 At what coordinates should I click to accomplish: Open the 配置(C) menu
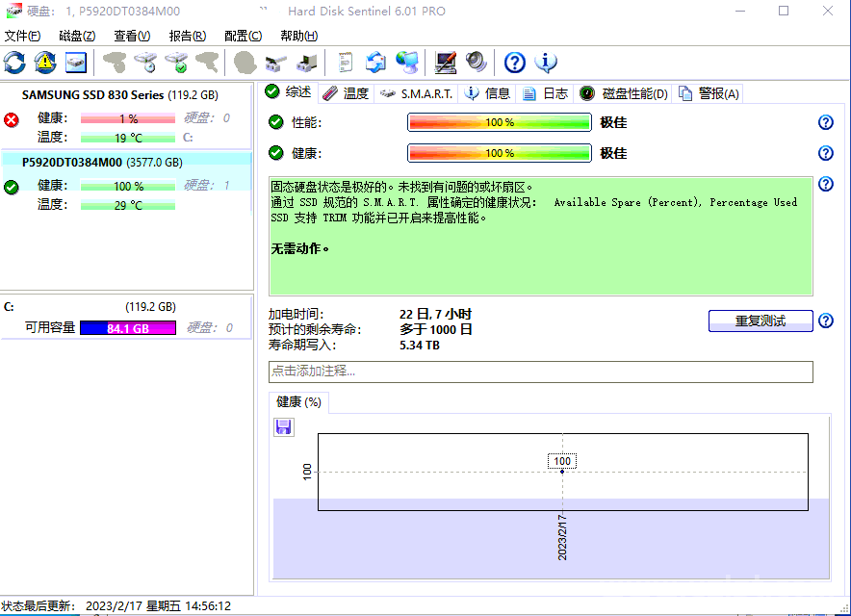[x=244, y=36]
